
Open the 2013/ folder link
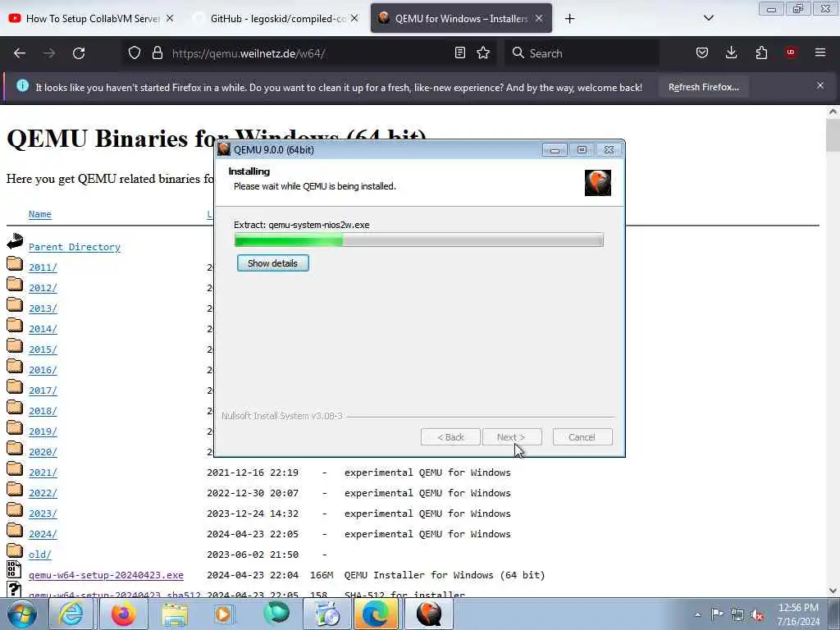click(43, 308)
